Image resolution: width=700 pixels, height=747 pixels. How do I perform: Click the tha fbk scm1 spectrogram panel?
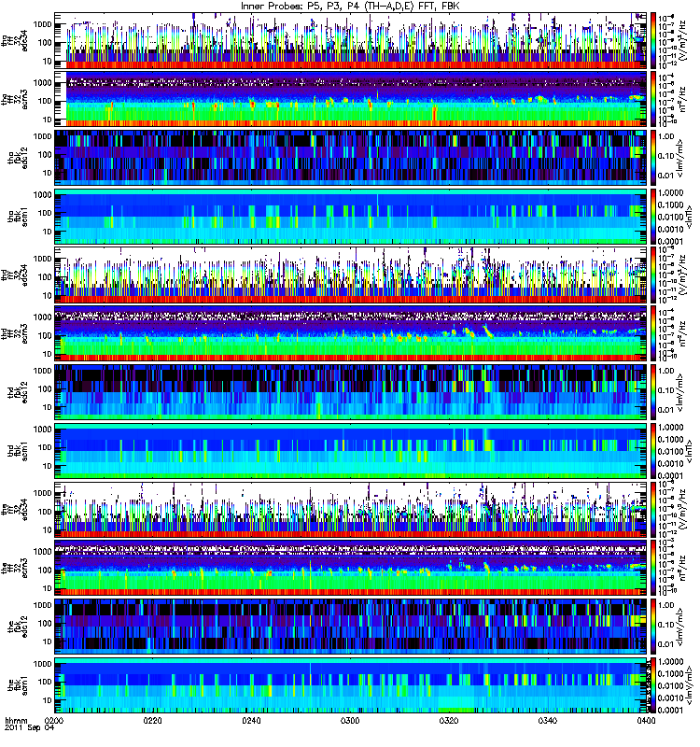point(351,217)
